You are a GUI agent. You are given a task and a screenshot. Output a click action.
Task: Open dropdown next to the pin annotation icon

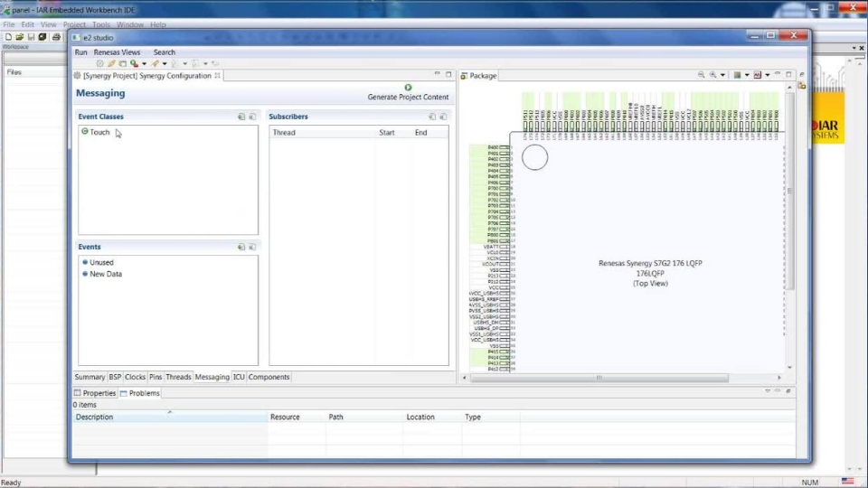click(x=165, y=63)
